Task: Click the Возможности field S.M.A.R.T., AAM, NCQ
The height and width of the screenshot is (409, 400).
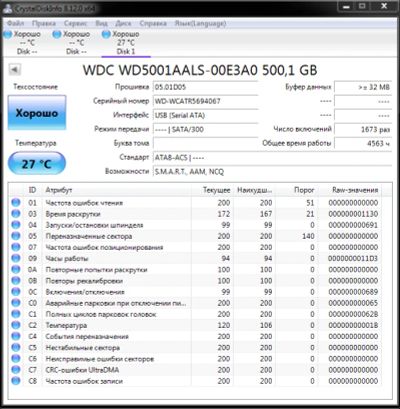Action: click(272, 171)
